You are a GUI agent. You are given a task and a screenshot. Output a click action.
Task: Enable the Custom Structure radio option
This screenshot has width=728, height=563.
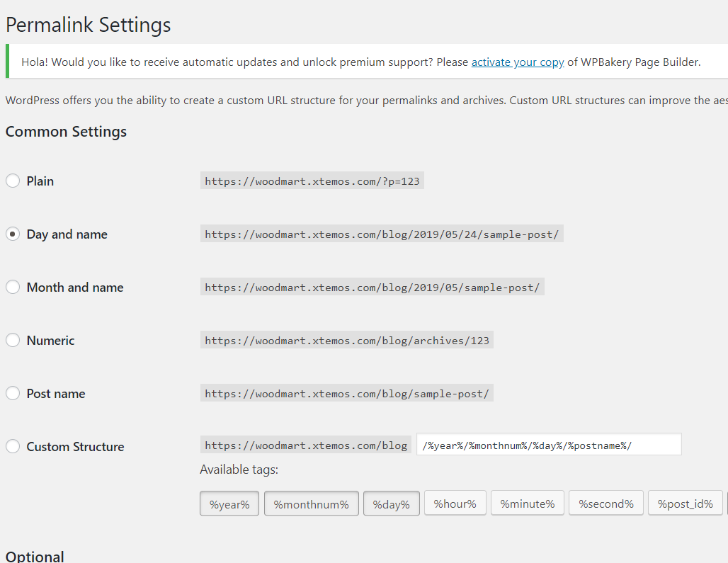click(x=13, y=447)
